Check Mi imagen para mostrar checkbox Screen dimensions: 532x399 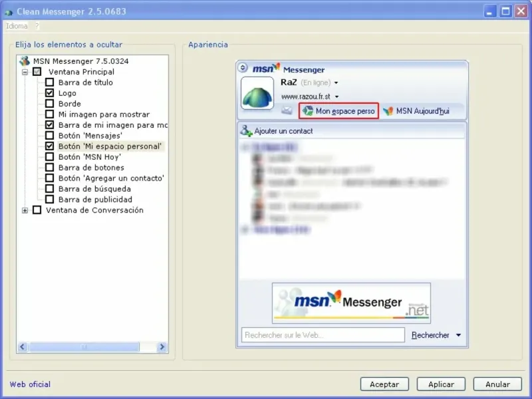point(49,114)
